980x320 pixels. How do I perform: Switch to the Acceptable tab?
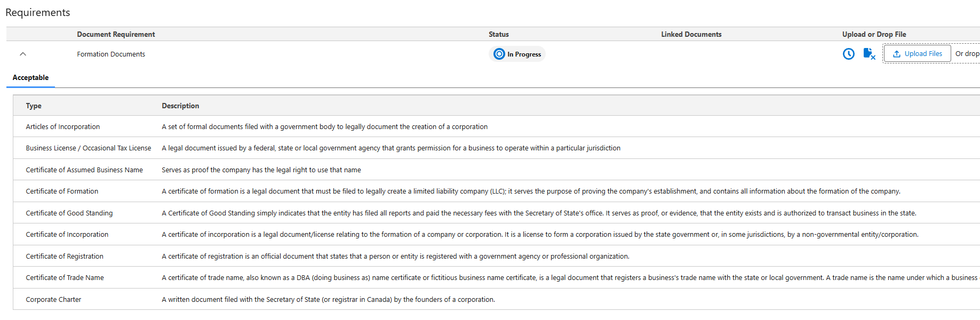tap(30, 78)
